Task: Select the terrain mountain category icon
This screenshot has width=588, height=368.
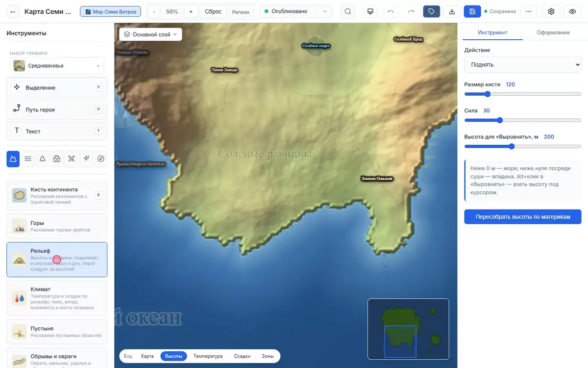Action: [13, 158]
